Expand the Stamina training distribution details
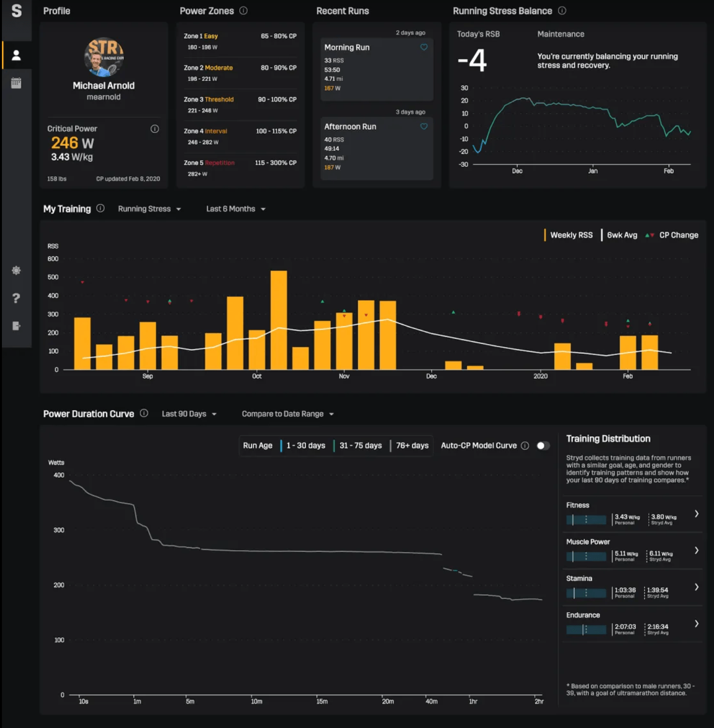The width and height of the screenshot is (714, 728). point(696,587)
